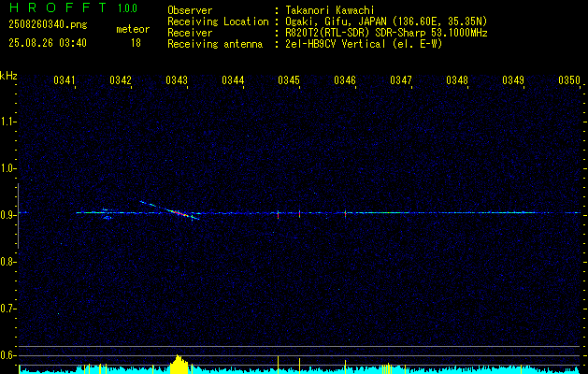The height and width of the screenshot is (374, 588).
Task: Click the 2el-HB9CV Vertical antenna text
Action: pos(365,44)
